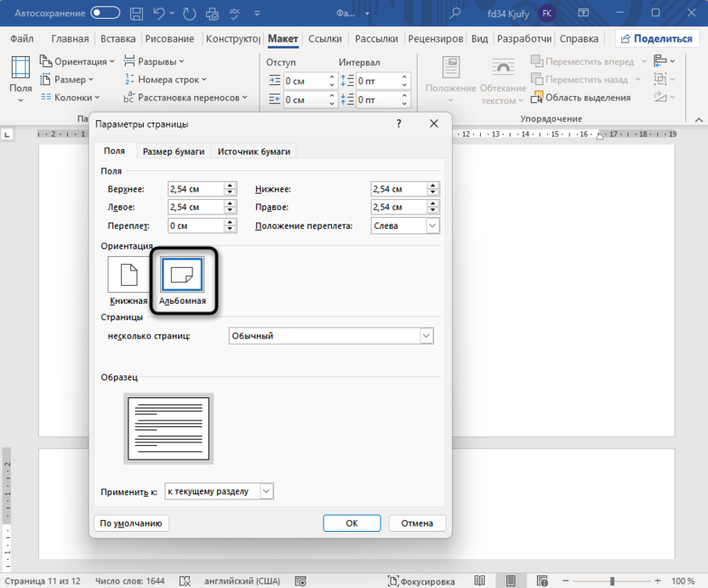This screenshot has height=588, width=708.
Task: Open the Вставка ribbon tab
Action: [117, 39]
